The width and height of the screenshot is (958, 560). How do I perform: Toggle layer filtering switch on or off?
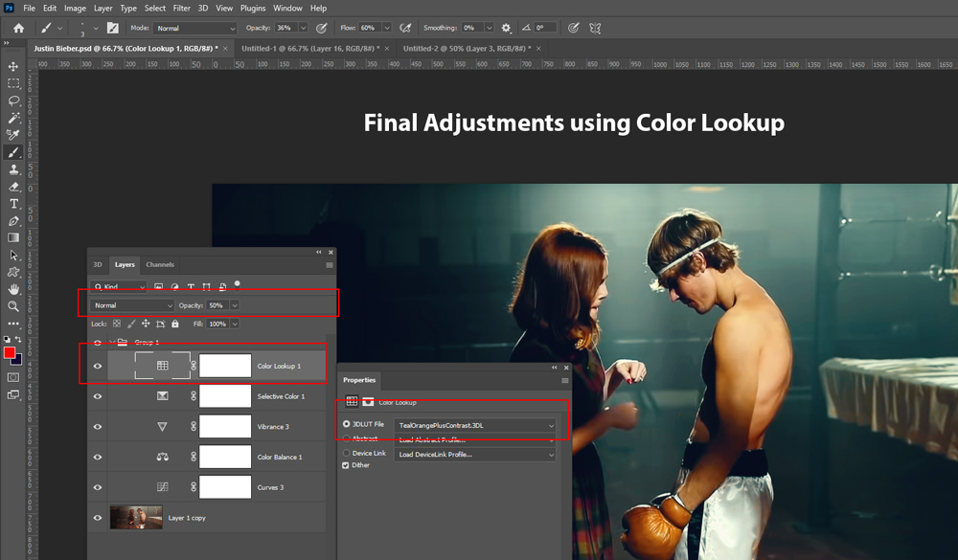tap(237, 284)
